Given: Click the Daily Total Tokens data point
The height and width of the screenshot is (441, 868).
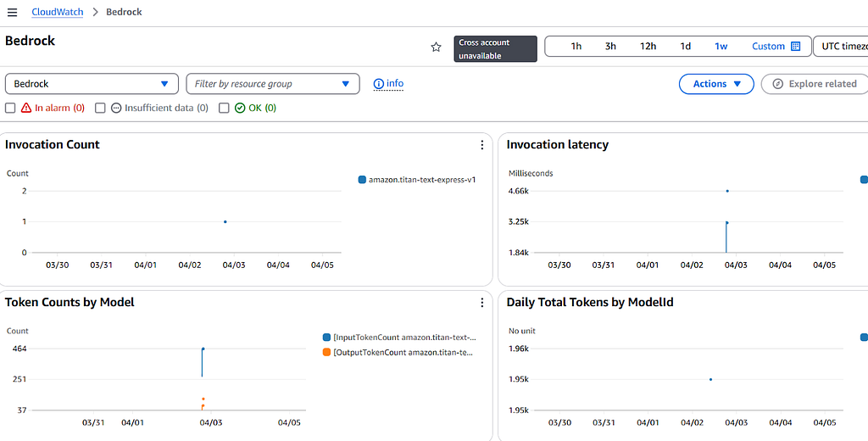Looking at the screenshot, I should click(x=710, y=379).
